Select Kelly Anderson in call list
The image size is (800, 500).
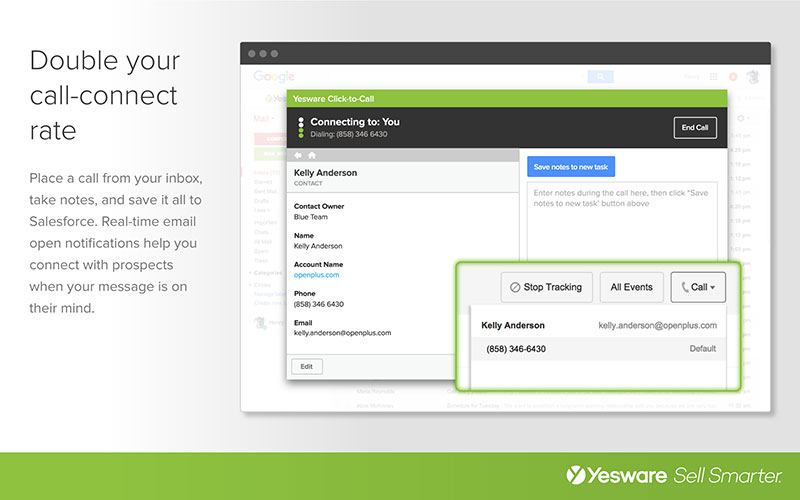pyautogui.click(x=513, y=325)
